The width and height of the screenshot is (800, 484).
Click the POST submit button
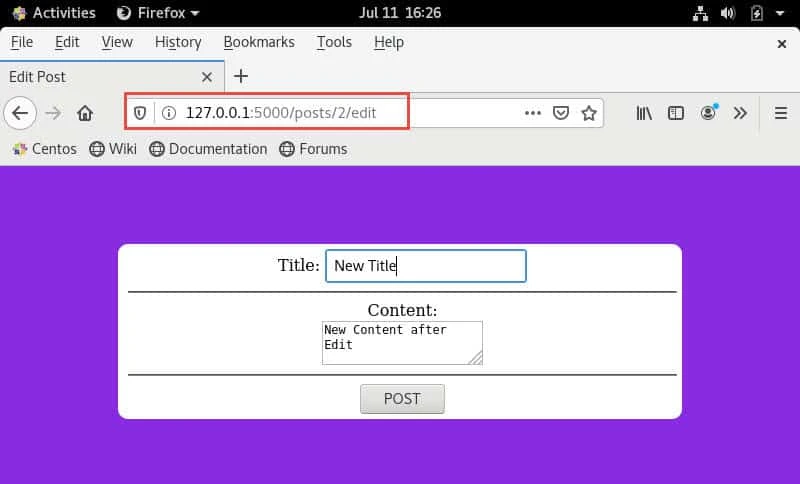(402, 399)
